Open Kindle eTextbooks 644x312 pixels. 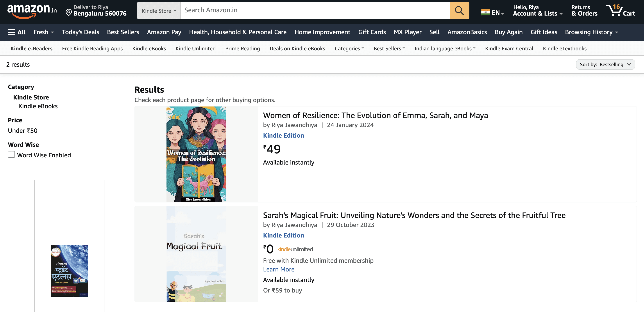[x=565, y=48]
